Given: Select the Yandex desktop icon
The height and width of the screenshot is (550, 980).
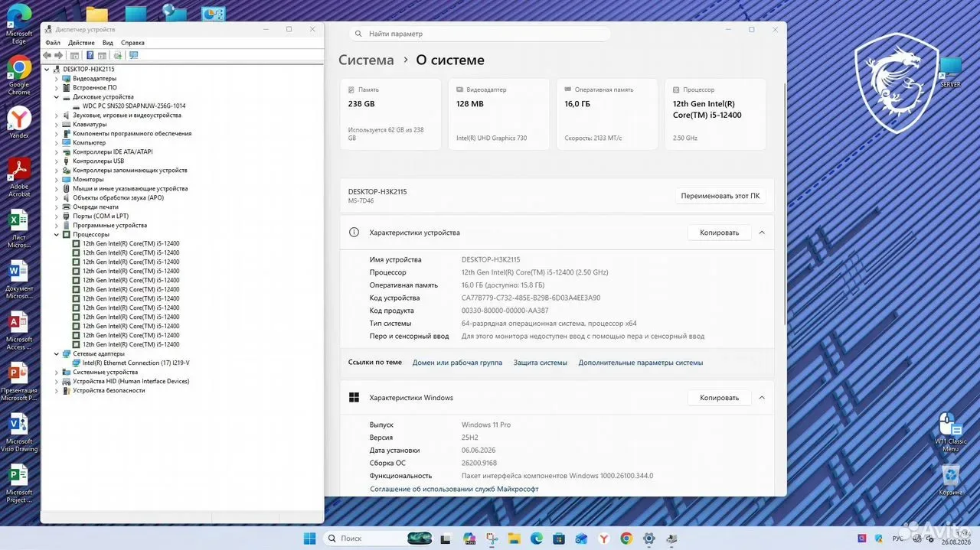Looking at the screenshot, I should point(19,122).
